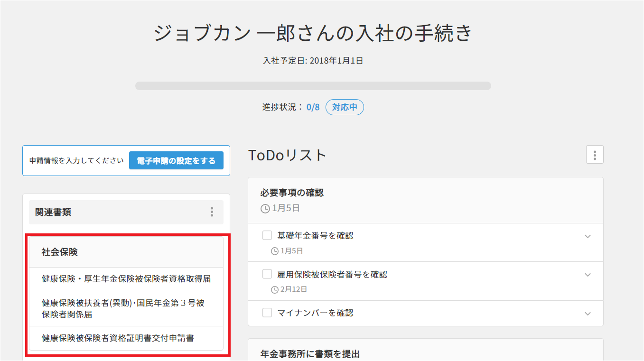Click the 年金事務所に書類を提出 task group heading
Image resolution: width=644 pixels, height=361 pixels.
pos(310,354)
